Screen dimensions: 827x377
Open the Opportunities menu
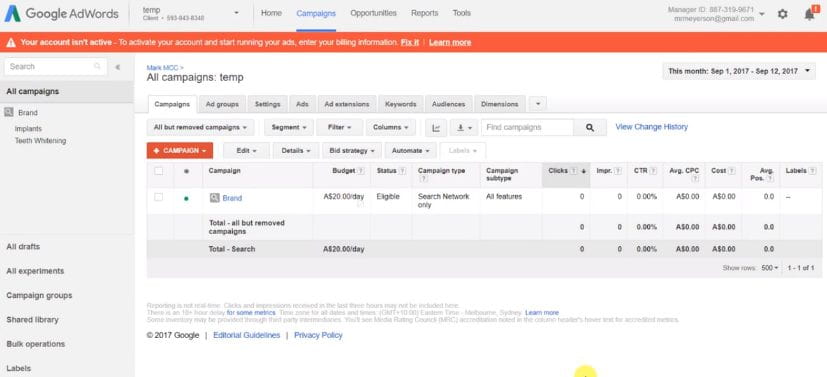pos(373,13)
